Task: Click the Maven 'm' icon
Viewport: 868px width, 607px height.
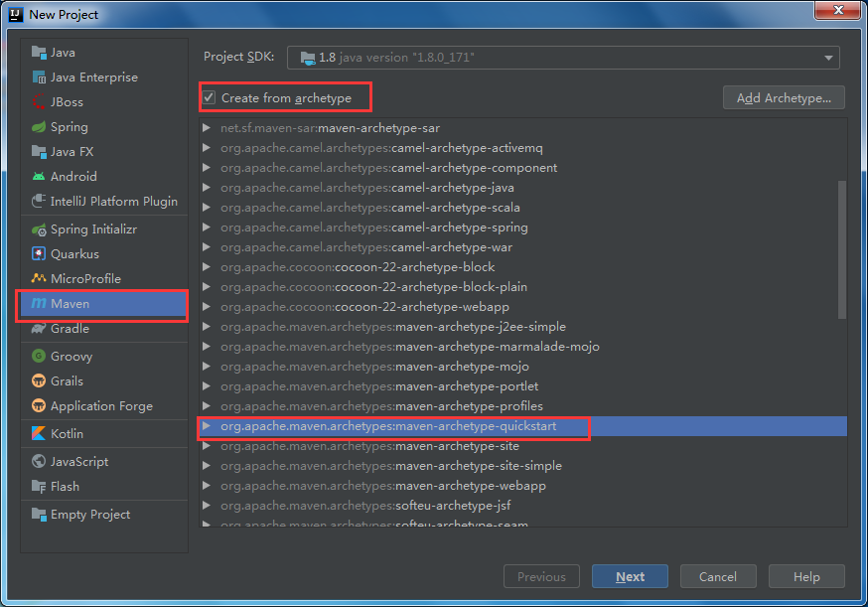Action: click(39, 304)
